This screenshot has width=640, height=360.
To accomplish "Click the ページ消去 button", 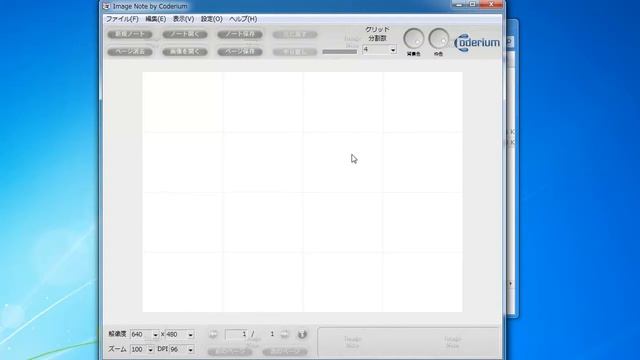I will (x=130, y=52).
